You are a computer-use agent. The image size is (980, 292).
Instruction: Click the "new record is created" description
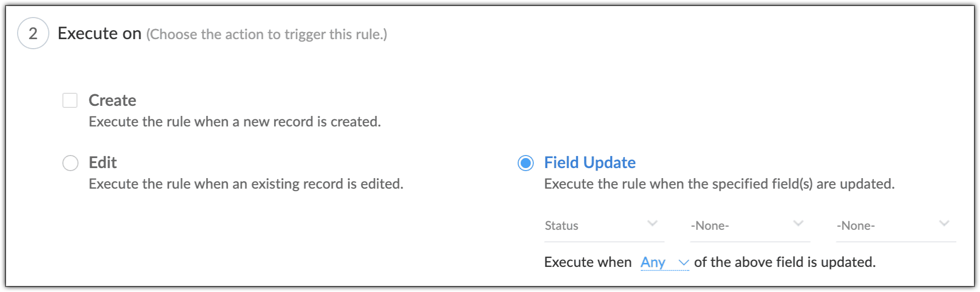coord(235,122)
